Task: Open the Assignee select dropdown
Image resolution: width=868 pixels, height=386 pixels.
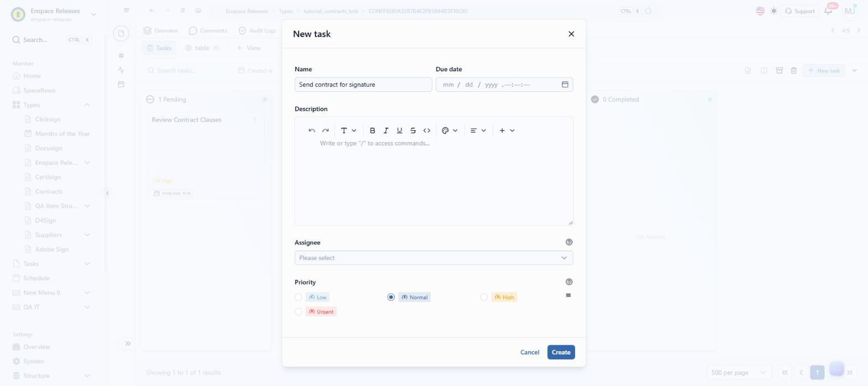Action: [434, 258]
